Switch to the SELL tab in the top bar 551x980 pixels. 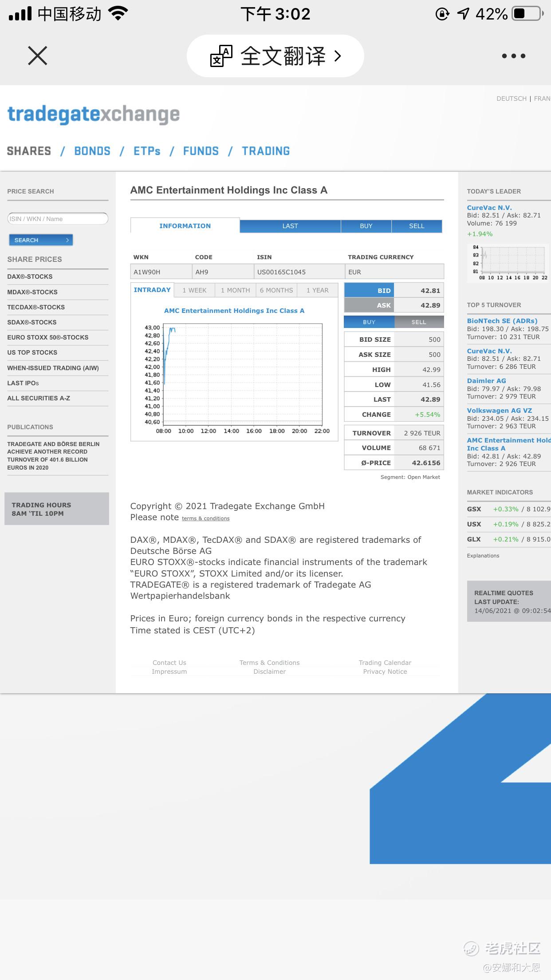(x=417, y=226)
